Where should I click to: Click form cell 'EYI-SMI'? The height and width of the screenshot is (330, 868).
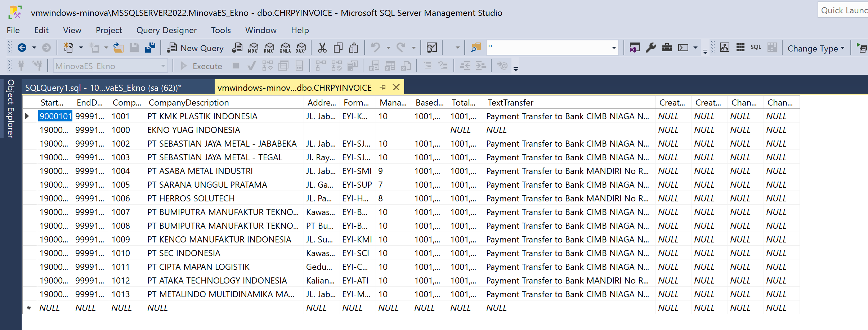point(358,171)
